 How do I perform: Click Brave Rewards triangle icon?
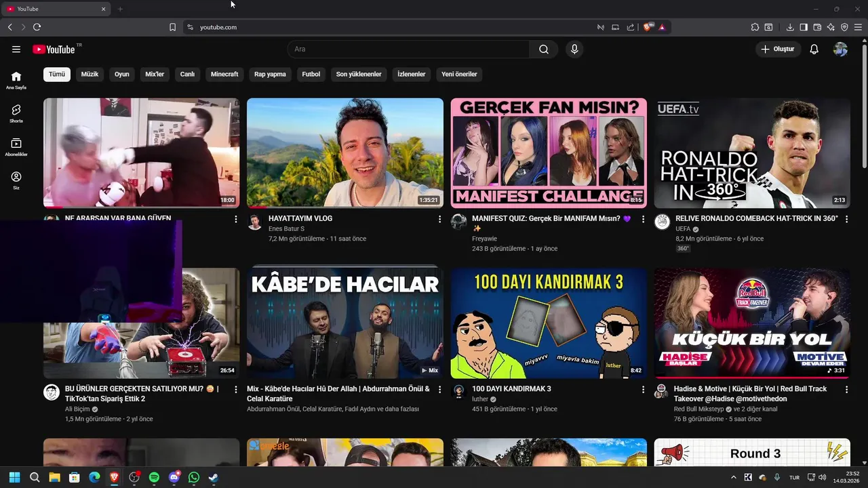tap(662, 27)
